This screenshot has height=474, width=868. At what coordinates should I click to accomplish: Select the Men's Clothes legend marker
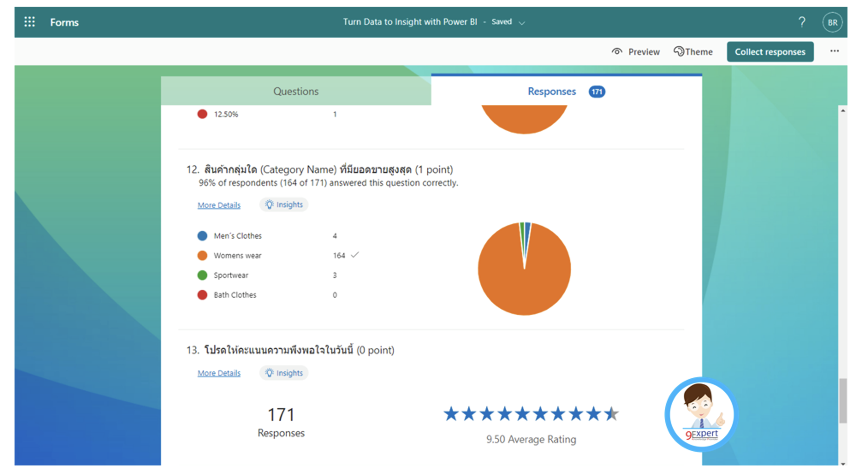(x=202, y=235)
